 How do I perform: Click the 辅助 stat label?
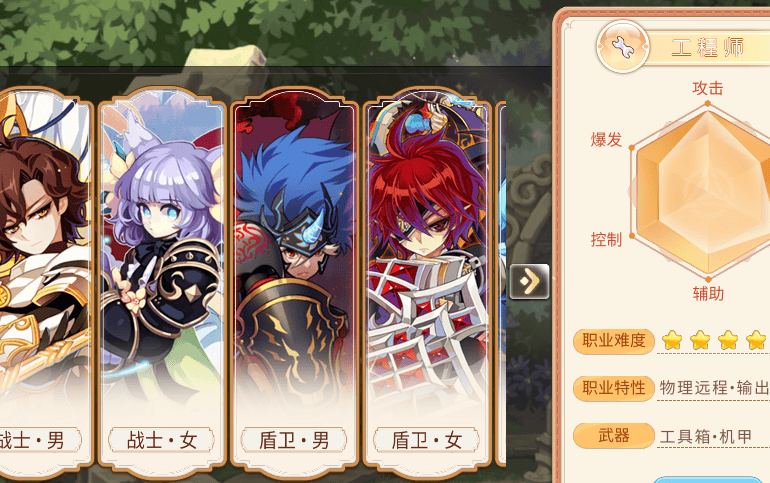(708, 294)
